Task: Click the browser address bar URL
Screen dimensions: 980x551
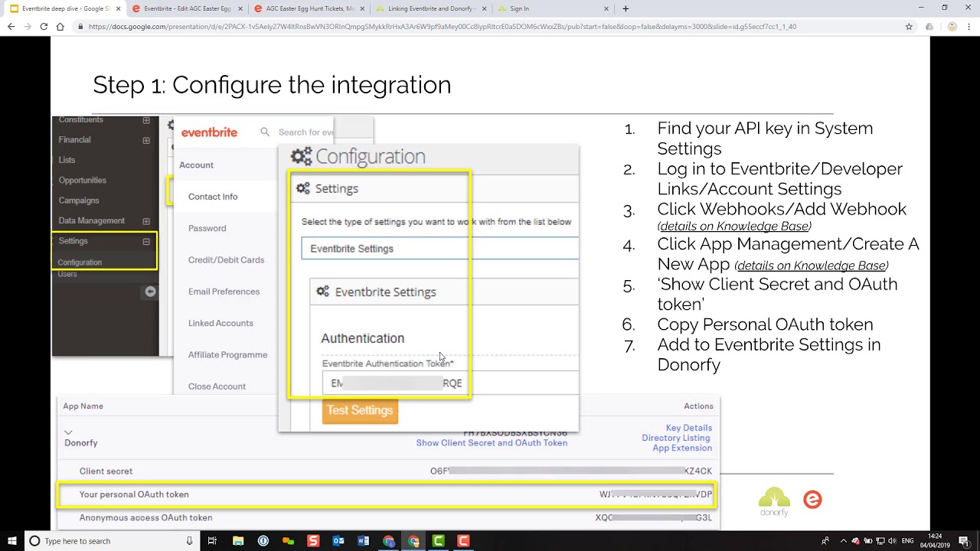Action: 442,26
